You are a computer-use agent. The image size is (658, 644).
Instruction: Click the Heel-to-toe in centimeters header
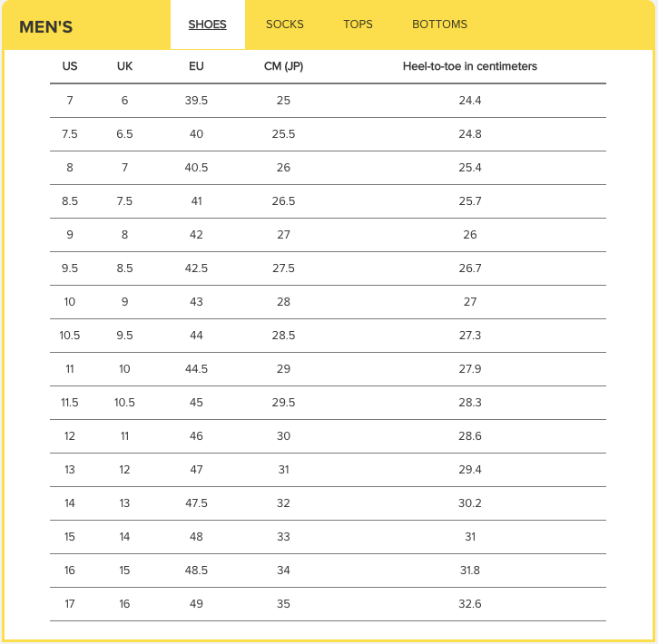tap(469, 66)
